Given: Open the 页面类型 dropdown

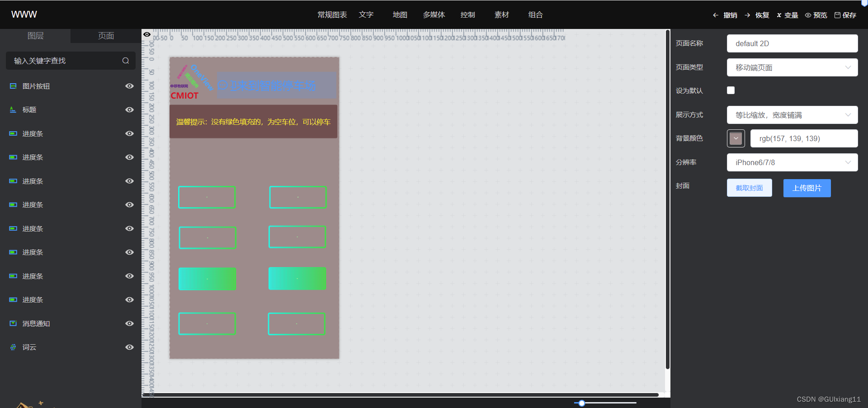Looking at the screenshot, I should click(792, 67).
